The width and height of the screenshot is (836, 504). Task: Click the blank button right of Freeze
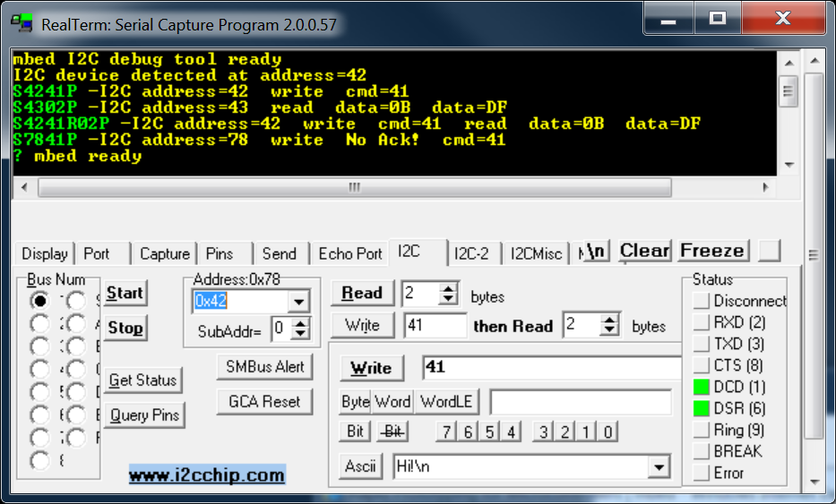(x=769, y=251)
